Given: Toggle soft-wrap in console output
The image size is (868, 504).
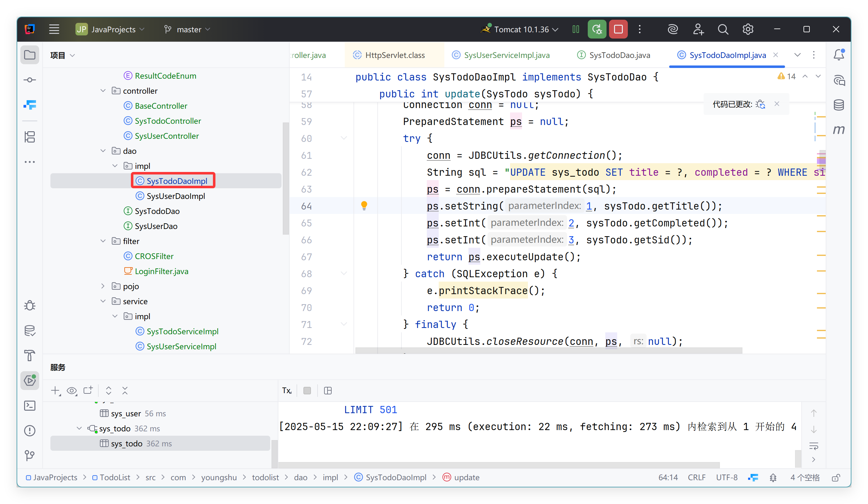Looking at the screenshot, I should [x=814, y=446].
